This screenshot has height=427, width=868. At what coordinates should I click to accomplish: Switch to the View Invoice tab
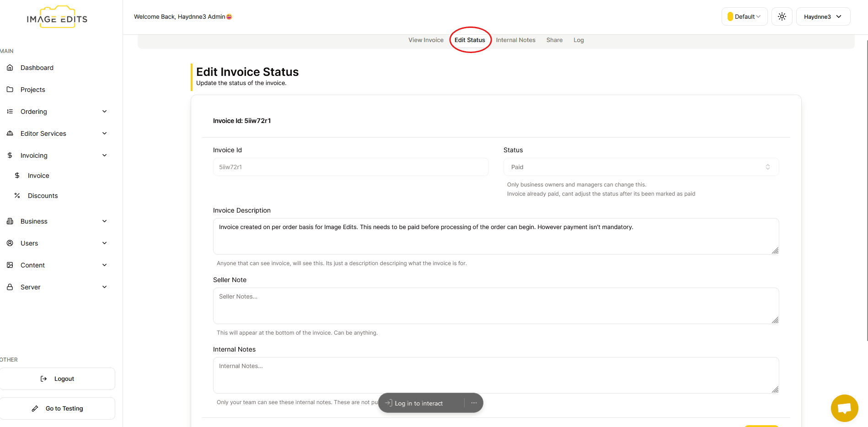pos(426,40)
